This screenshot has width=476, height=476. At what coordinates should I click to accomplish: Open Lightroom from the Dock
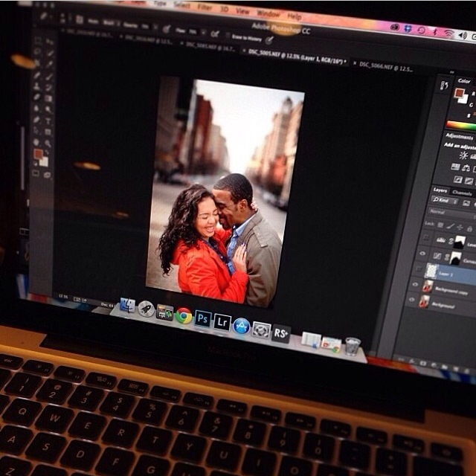click(222, 322)
